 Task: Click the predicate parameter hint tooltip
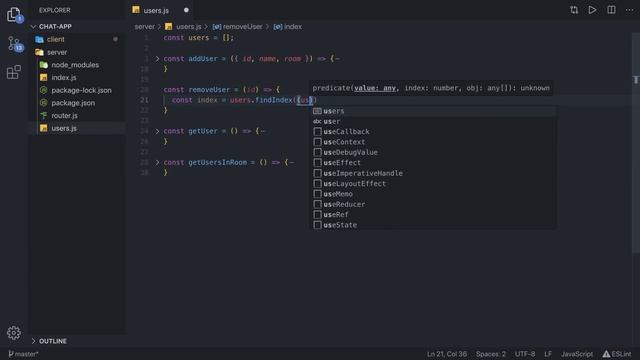[x=431, y=88]
